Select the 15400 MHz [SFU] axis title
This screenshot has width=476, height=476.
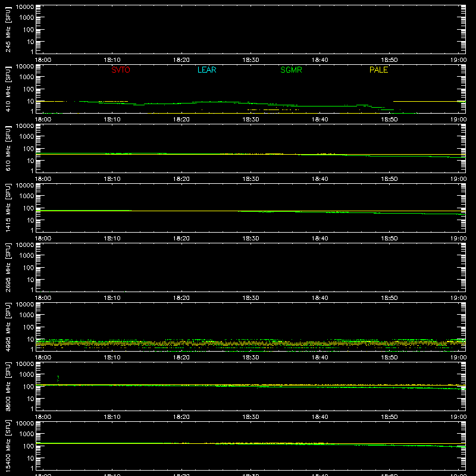click(8, 446)
